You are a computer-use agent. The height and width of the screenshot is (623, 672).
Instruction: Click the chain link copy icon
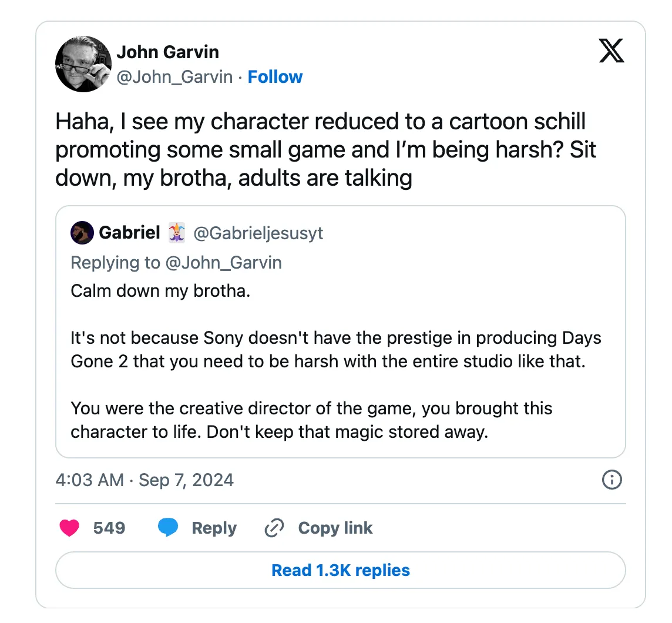point(274,528)
